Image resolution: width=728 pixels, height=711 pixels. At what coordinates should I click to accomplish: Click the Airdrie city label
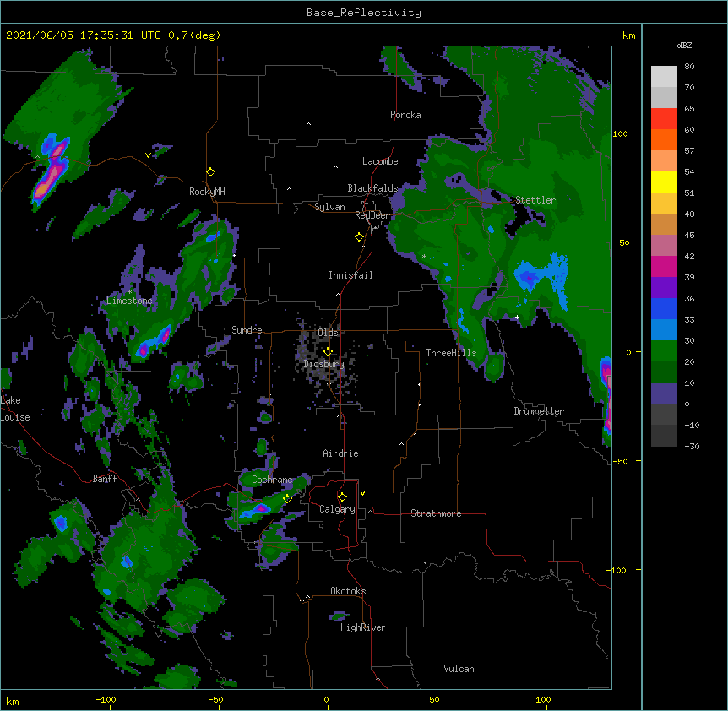click(340, 453)
